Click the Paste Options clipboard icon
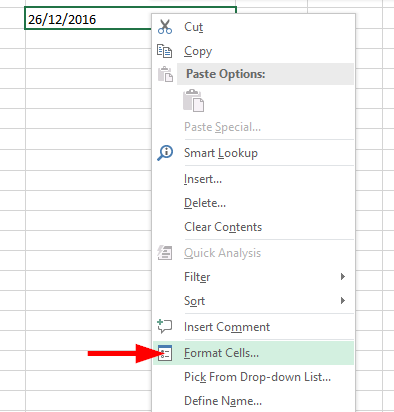This screenshot has width=394, height=412. 165,74
